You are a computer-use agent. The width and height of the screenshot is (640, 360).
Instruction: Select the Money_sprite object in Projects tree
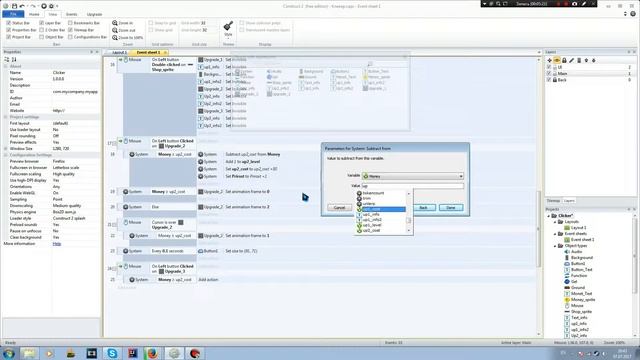[x=582, y=300]
